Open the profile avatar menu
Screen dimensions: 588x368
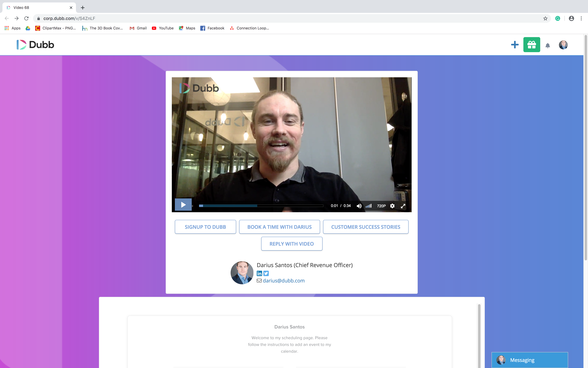(x=563, y=45)
